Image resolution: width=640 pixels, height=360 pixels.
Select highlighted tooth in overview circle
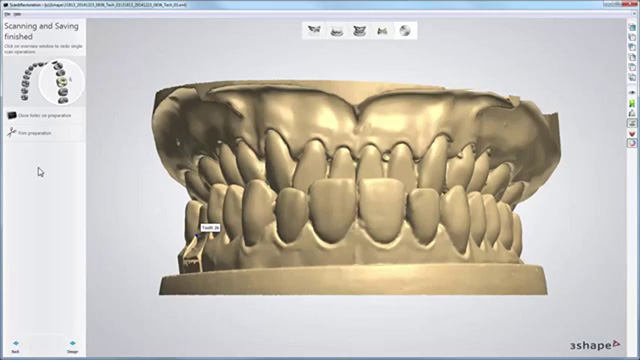62,81
